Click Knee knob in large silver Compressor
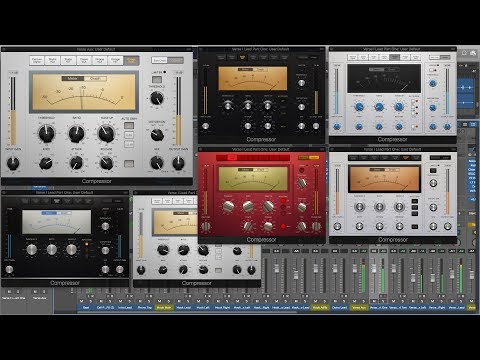Viewport: 480px width, 360px height. click(x=46, y=163)
